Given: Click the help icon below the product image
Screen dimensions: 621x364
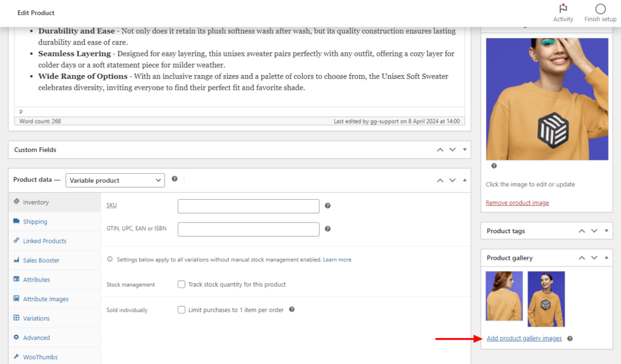Looking at the screenshot, I should click(494, 165).
